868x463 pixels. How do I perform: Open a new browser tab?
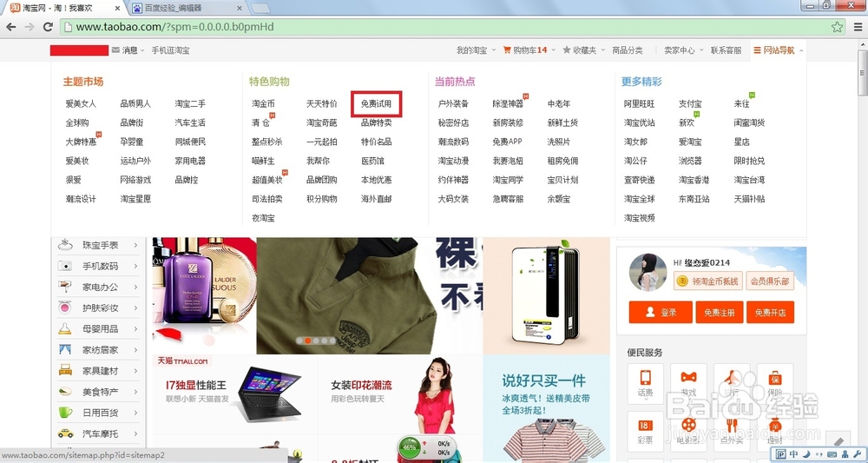point(260,8)
